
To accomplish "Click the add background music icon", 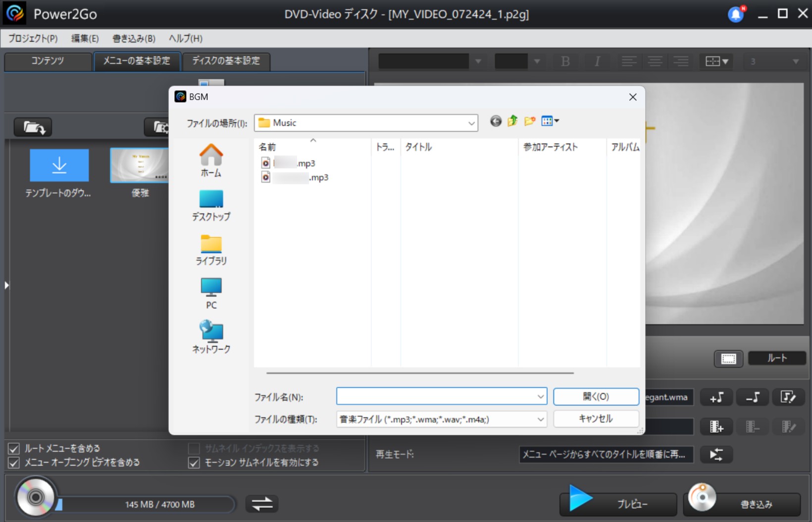I will tap(716, 397).
